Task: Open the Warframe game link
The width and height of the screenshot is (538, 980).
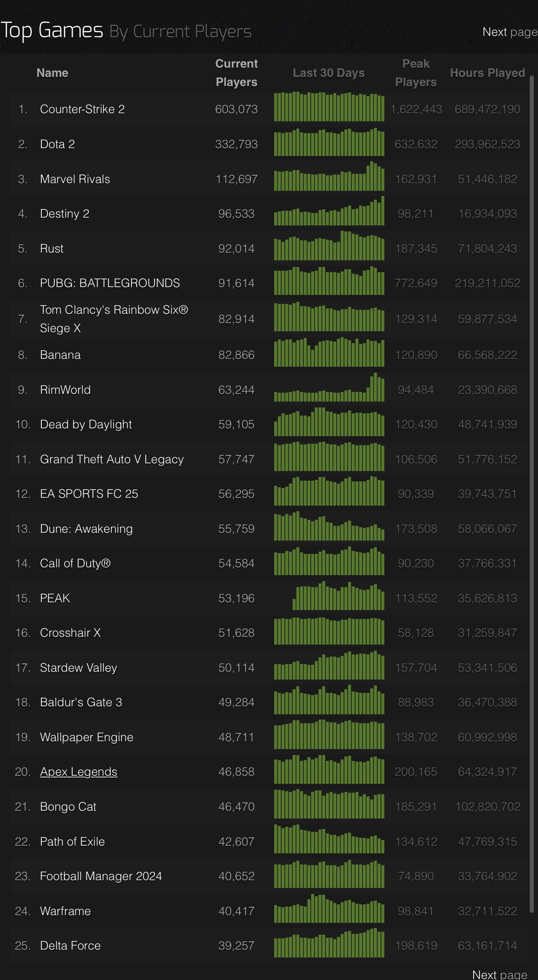Action: point(65,911)
